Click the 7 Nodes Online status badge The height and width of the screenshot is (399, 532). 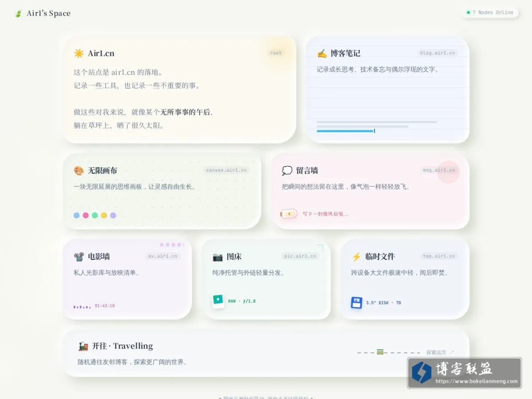(490, 12)
